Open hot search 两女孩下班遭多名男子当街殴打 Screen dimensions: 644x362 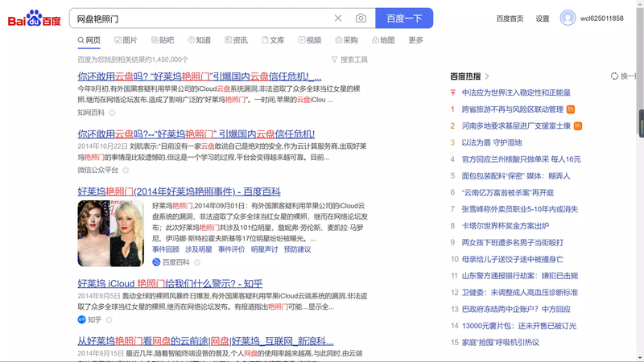[x=513, y=243]
